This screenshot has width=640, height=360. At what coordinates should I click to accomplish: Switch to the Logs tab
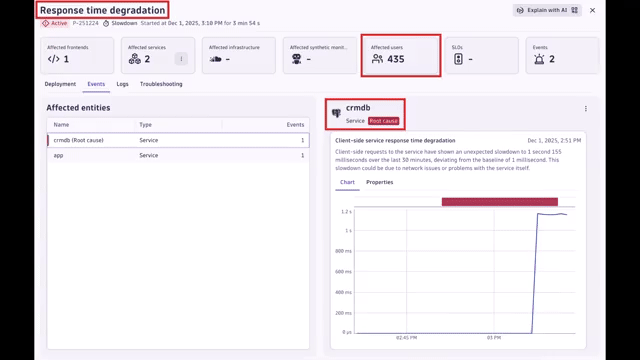click(x=122, y=84)
